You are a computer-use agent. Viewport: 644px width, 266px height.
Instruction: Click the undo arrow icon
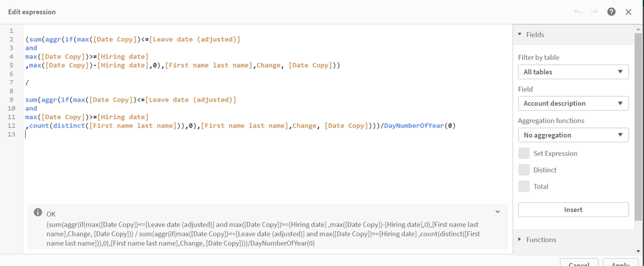click(578, 12)
